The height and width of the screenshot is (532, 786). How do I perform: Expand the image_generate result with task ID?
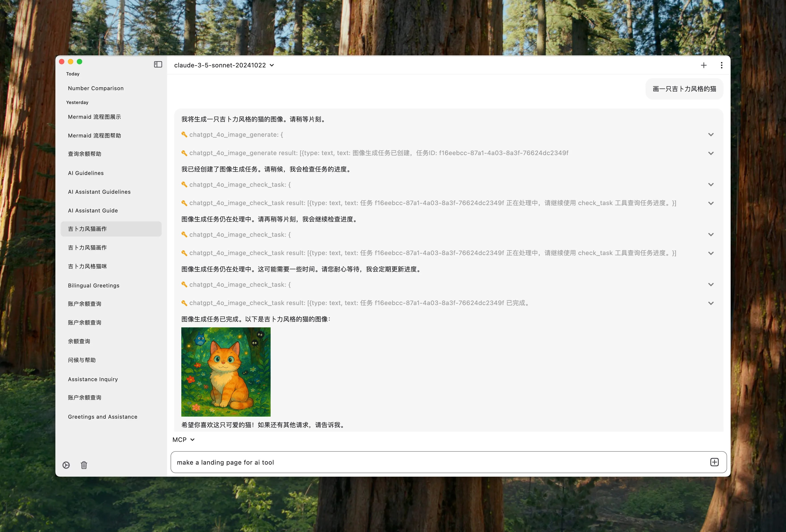pyautogui.click(x=711, y=153)
